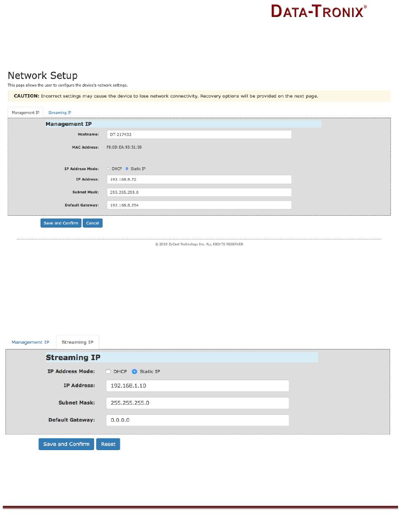
Task: Reset the Streaming IP settings
Action: 108,444
